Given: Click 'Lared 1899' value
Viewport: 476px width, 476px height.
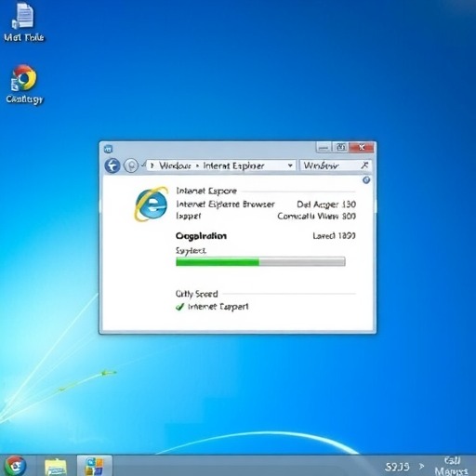Looking at the screenshot, I should coord(334,236).
